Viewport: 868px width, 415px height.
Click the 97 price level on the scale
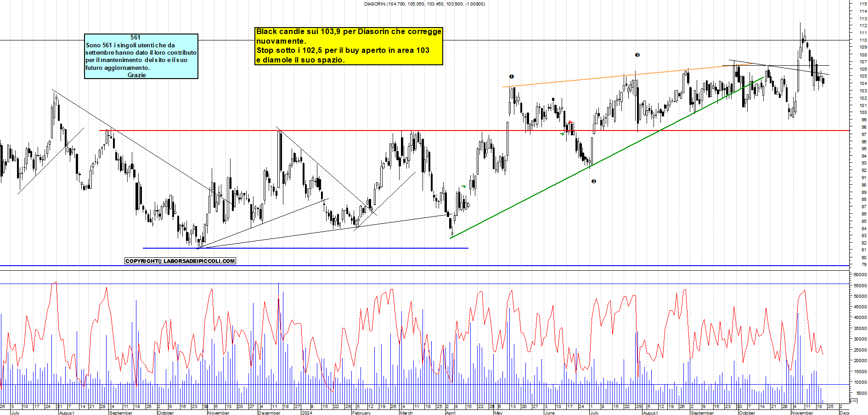[864, 134]
